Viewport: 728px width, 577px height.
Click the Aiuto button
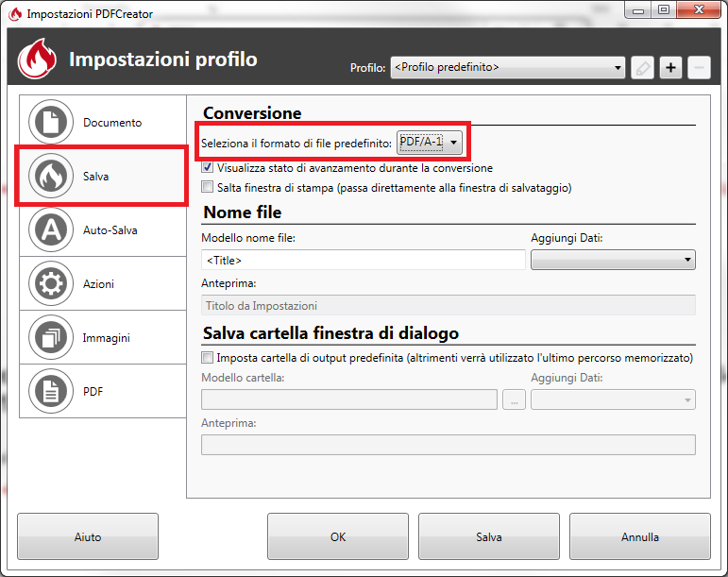pyautogui.click(x=88, y=536)
